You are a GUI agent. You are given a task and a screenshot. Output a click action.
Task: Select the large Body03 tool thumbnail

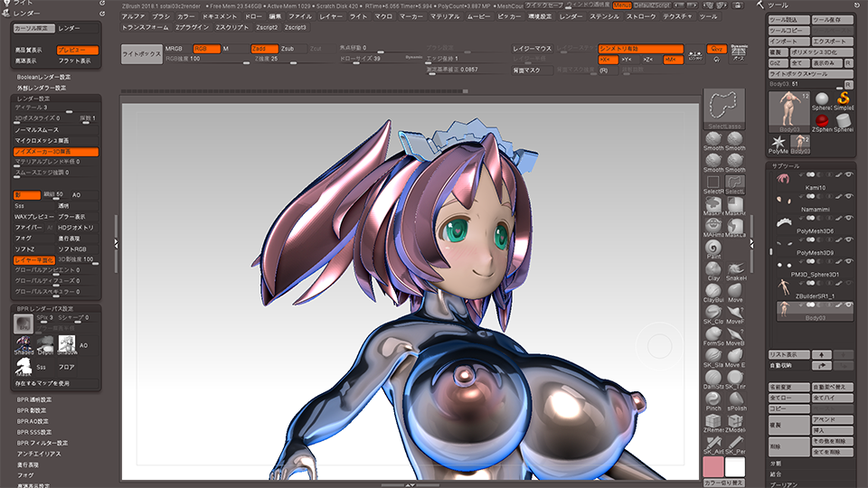788,111
